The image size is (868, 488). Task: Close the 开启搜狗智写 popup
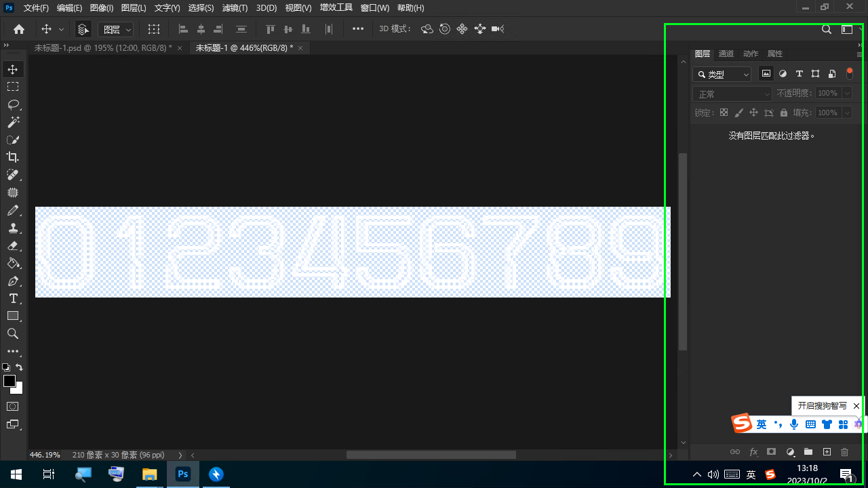point(856,406)
